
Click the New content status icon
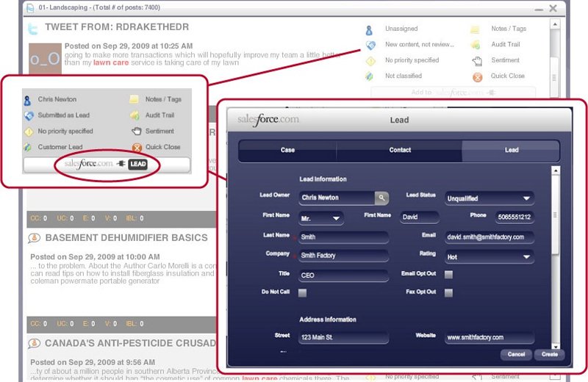click(x=370, y=45)
